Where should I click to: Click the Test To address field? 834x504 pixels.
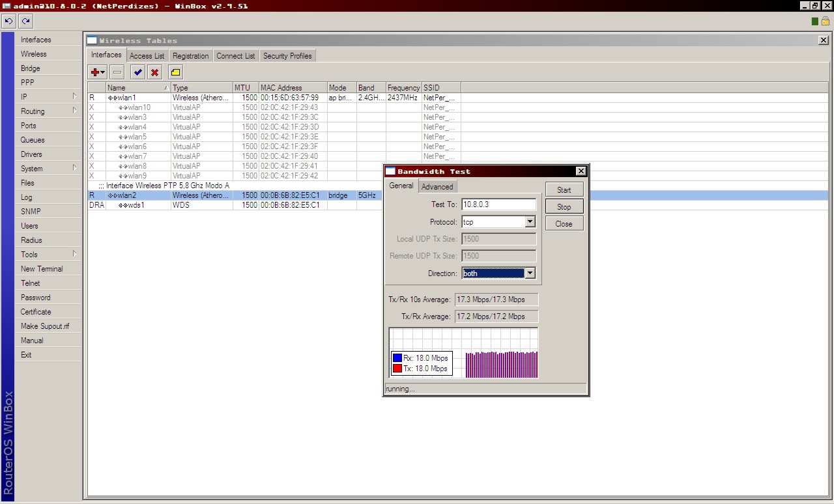[498, 204]
